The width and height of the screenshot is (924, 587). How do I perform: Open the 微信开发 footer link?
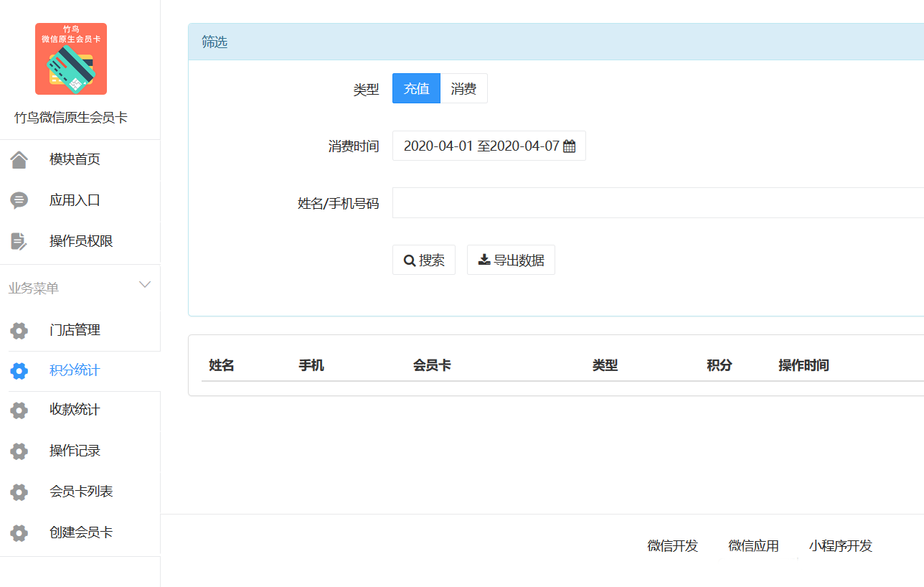pyautogui.click(x=673, y=546)
